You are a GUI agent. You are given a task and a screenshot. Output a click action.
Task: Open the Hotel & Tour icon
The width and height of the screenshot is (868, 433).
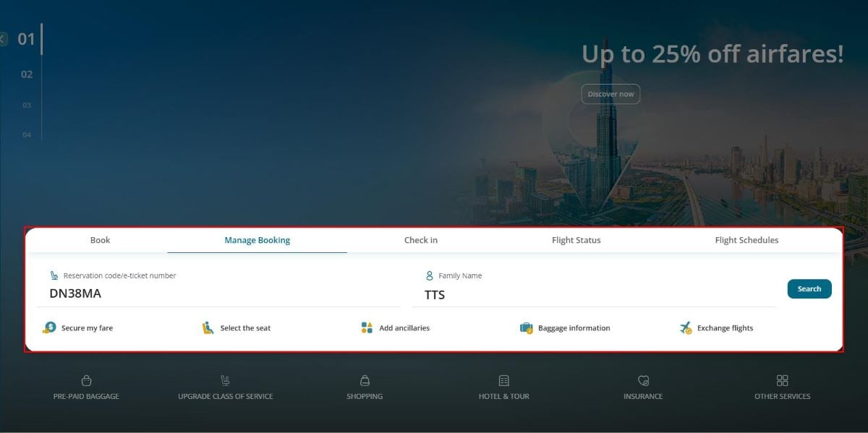[x=503, y=380]
